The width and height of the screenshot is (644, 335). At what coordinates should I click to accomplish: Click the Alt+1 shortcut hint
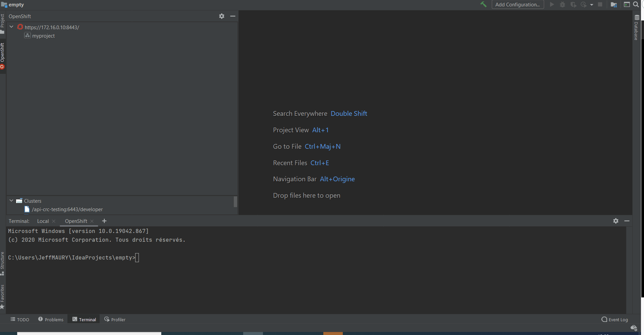pyautogui.click(x=320, y=130)
